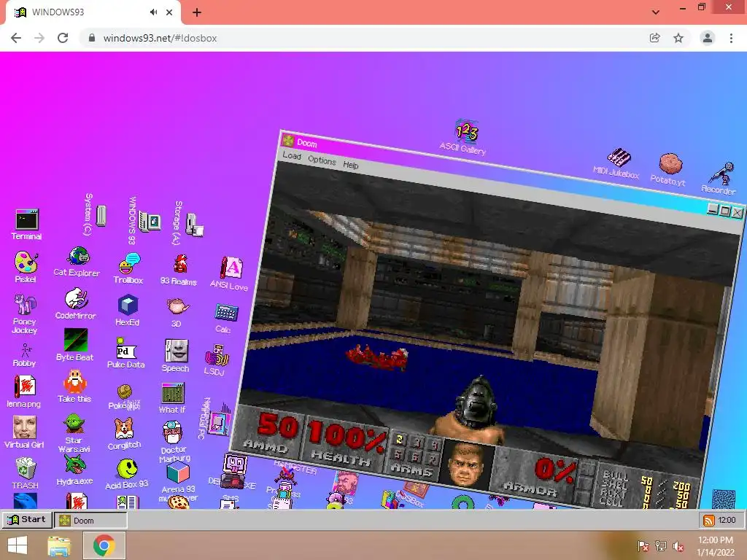Open the Terminal desktop icon
This screenshot has height=560, width=747.
26,224
